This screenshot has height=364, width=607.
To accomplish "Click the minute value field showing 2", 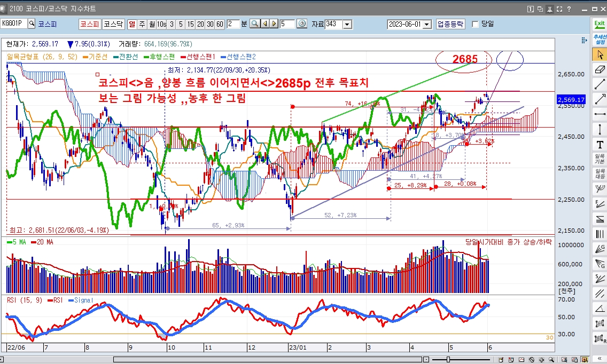I will 233,24.
